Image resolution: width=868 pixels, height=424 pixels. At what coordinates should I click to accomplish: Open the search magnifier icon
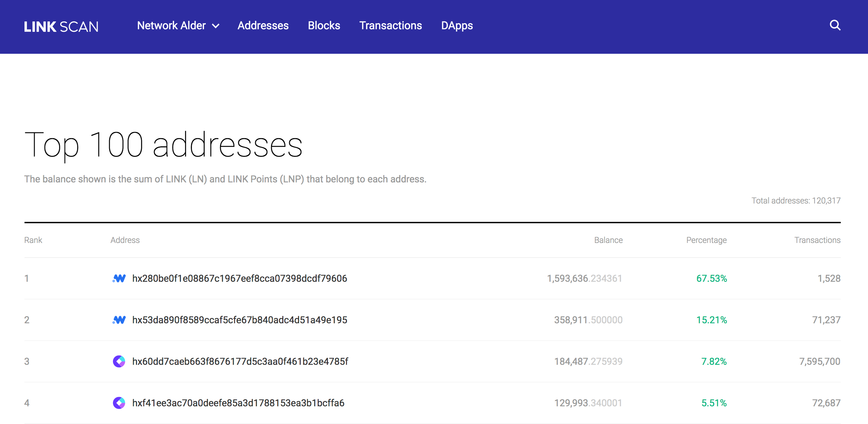click(x=835, y=25)
